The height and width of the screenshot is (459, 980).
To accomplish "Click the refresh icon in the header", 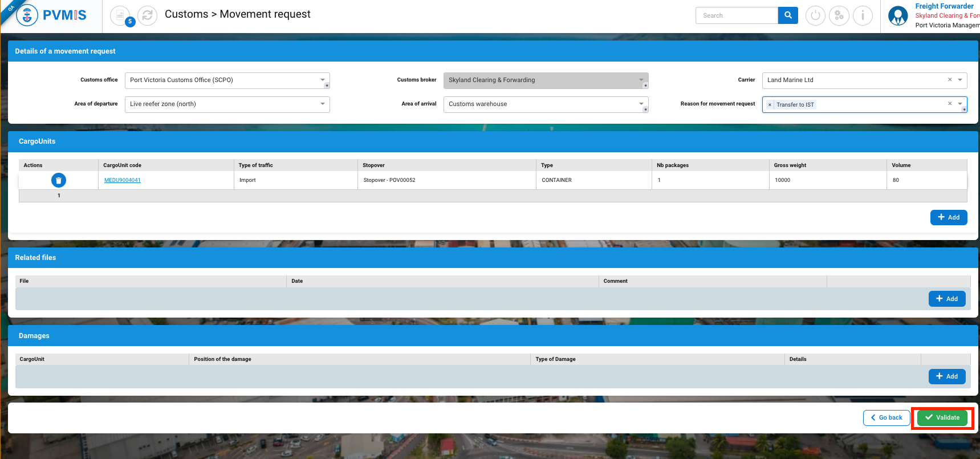I will [x=147, y=15].
